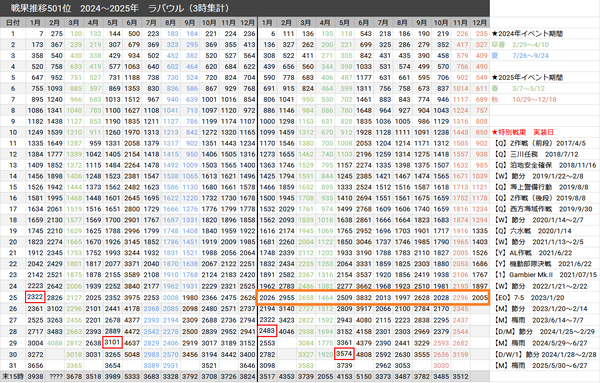
Task: Select the 日付 header cell
Action: [x=13, y=23]
